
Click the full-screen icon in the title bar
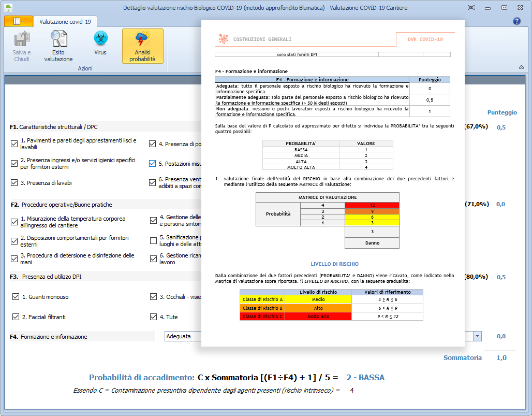point(471,8)
